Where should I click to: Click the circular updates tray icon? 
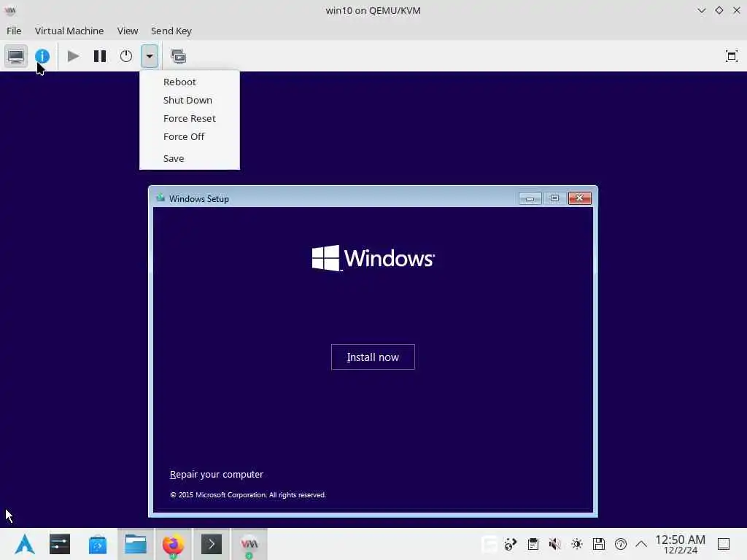tap(621, 544)
